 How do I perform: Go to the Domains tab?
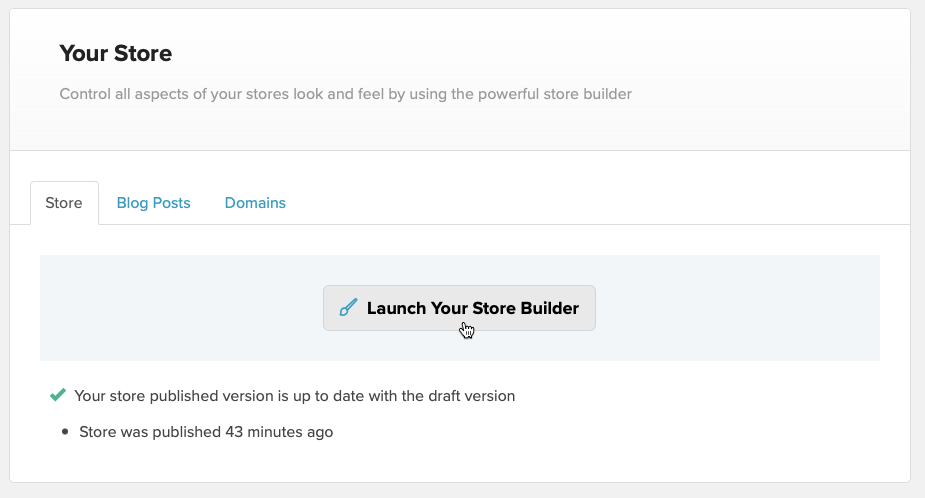pyautogui.click(x=255, y=203)
